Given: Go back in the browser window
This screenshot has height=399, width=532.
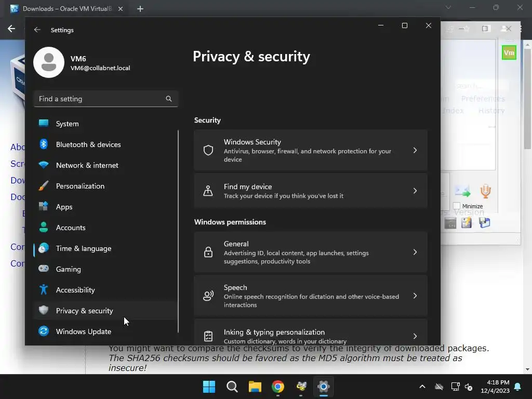Looking at the screenshot, I should 11,29.
